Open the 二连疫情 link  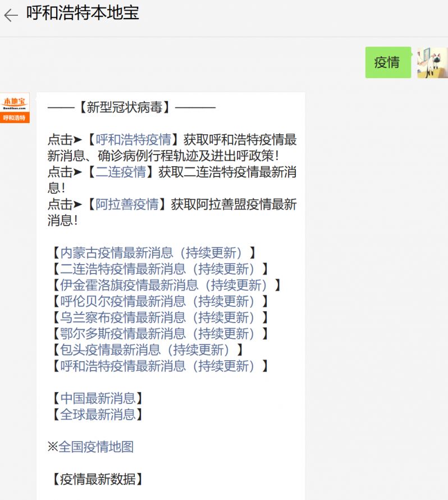tap(121, 172)
